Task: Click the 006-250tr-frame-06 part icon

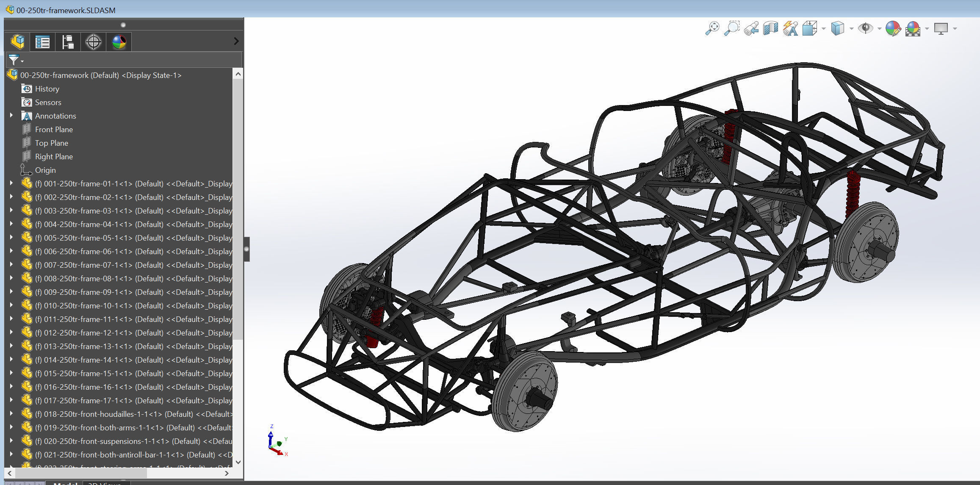Action: pos(27,251)
